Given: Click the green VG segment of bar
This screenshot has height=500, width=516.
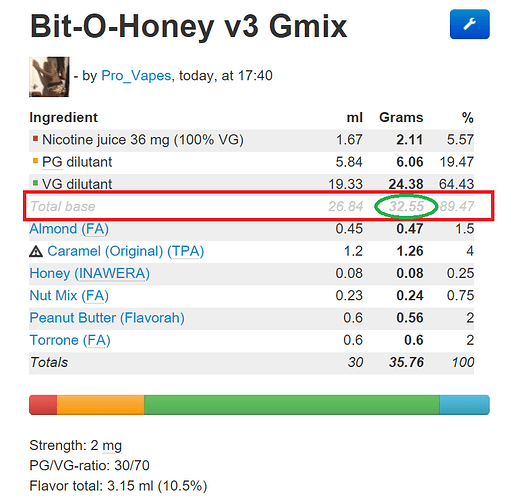Looking at the screenshot, I should pos(292,405).
